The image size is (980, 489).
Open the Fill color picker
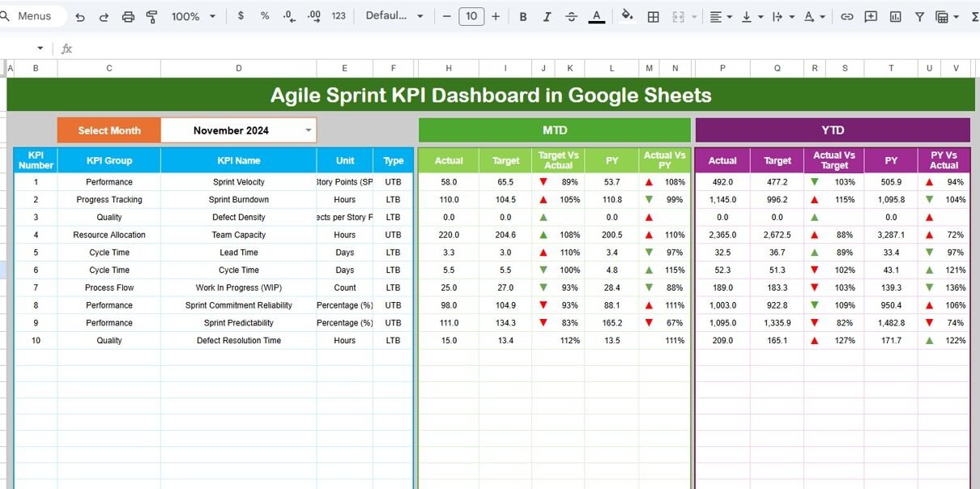point(627,16)
